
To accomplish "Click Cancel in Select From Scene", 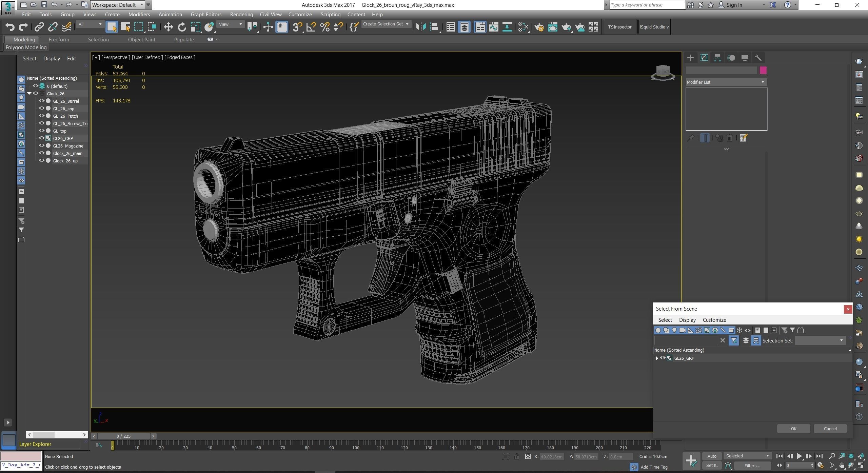I will click(830, 429).
